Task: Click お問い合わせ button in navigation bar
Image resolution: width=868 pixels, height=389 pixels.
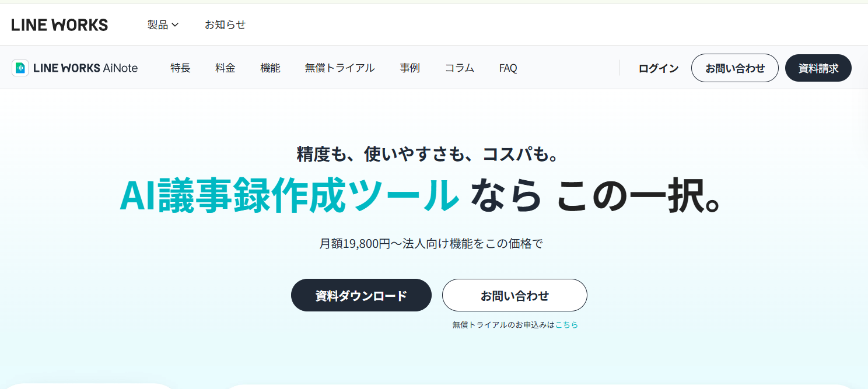Action: pos(735,68)
